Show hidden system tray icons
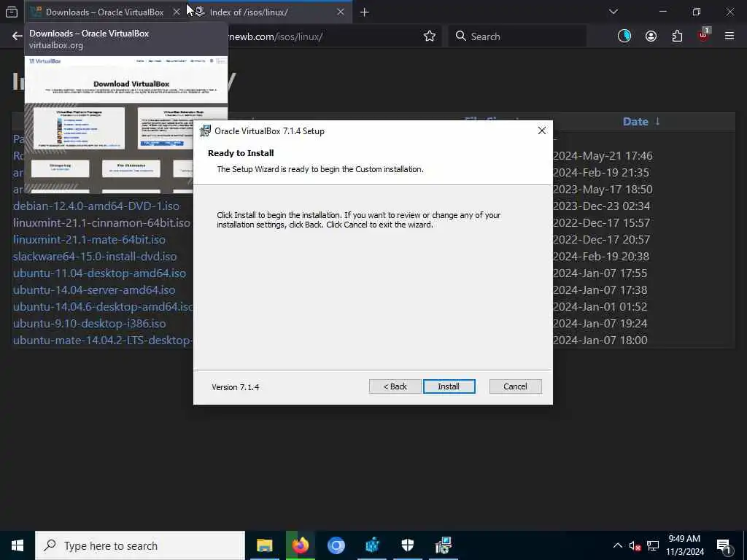The width and height of the screenshot is (747, 560). tap(617, 545)
